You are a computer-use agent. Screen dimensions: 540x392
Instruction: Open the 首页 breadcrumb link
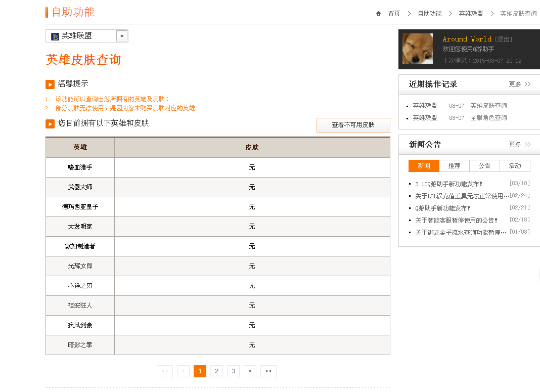[x=394, y=14]
